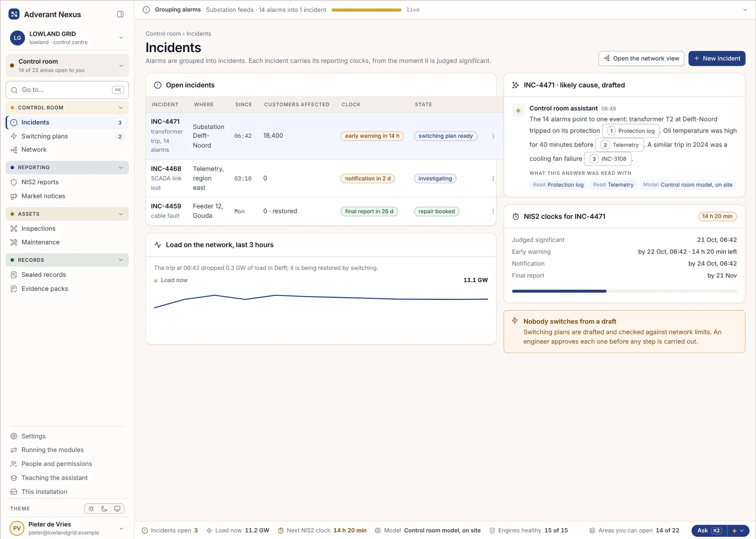This screenshot has height=539, width=756.
Task: Expand the Grouping alarms banner chevron
Action: click(745, 10)
